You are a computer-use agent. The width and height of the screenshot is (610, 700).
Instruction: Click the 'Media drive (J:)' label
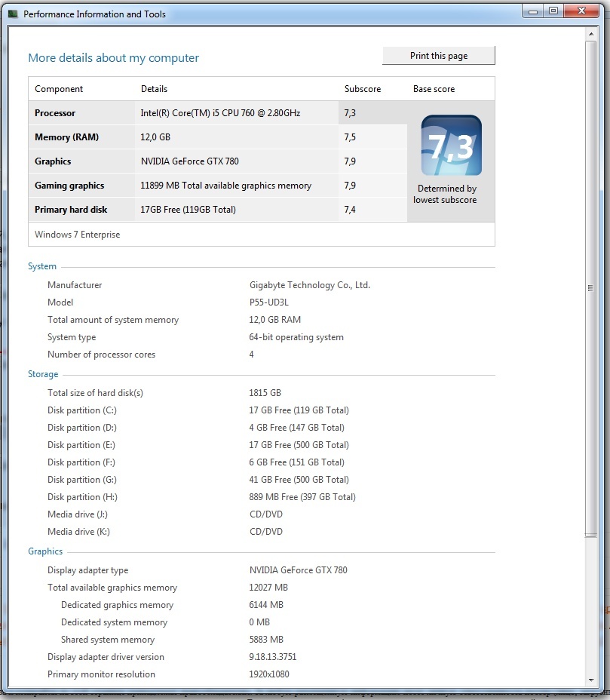78,514
